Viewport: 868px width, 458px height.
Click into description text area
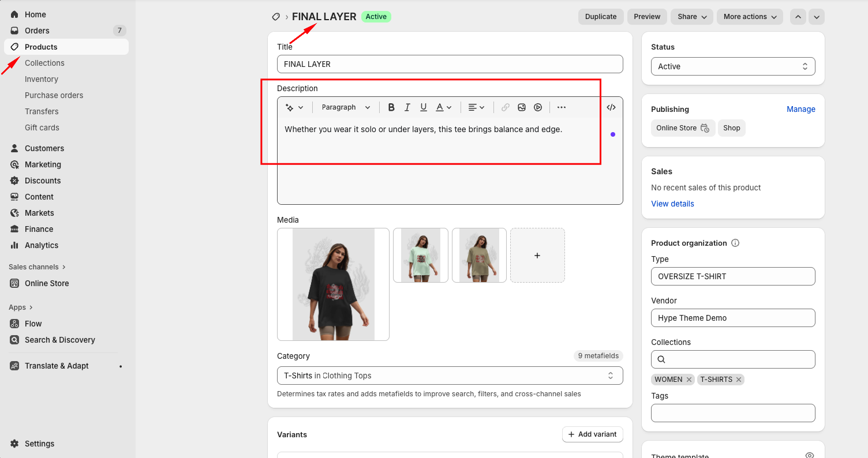tap(450, 160)
